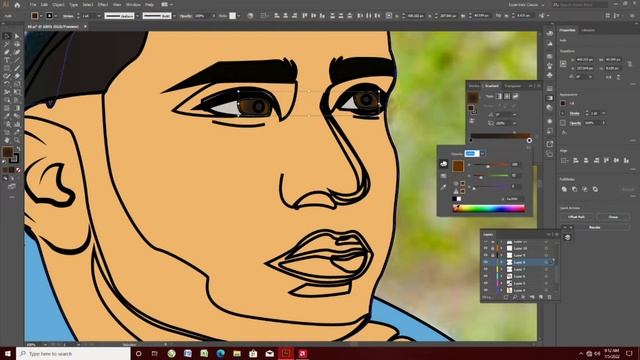Screen dimensions: 640x360
Task: Click the Exclude pathfinder icon
Action: [x=595, y=189]
